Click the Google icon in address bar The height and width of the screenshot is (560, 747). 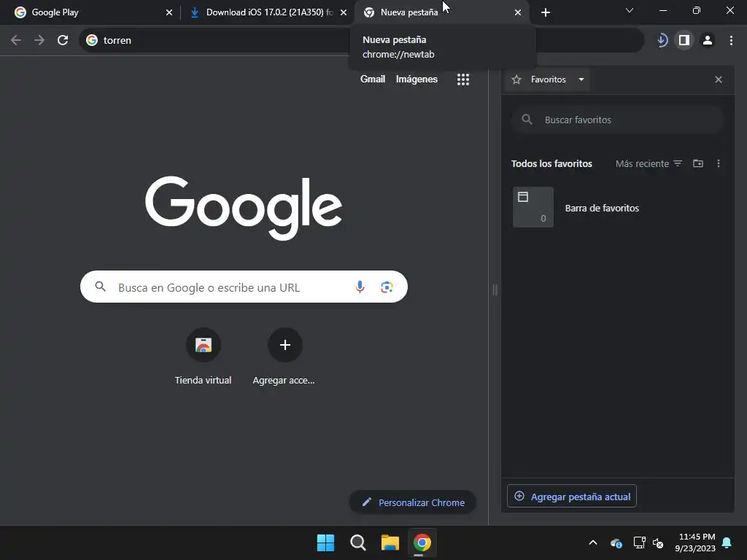click(92, 41)
